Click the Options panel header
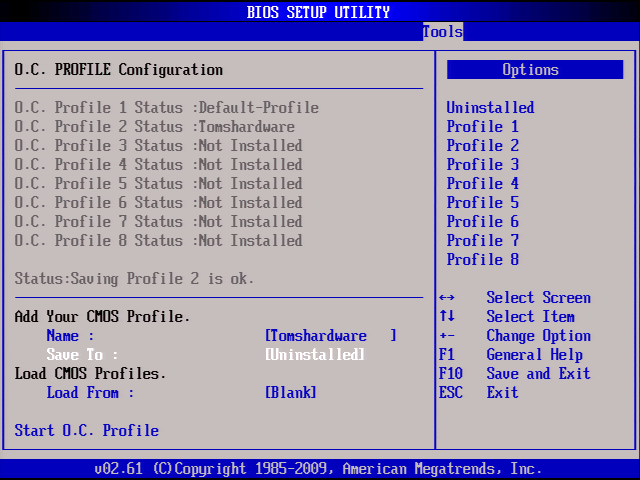Image resolution: width=640 pixels, height=480 pixels. tap(535, 70)
